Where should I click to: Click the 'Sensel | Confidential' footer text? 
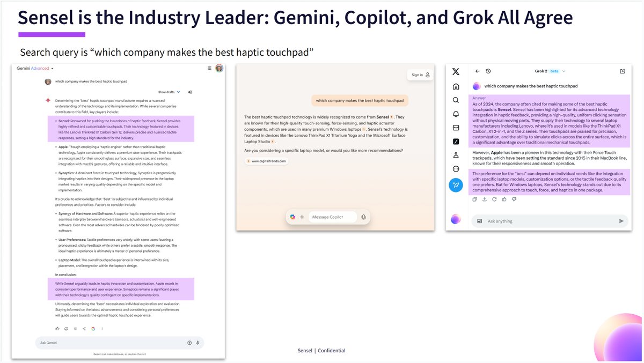pyautogui.click(x=321, y=351)
